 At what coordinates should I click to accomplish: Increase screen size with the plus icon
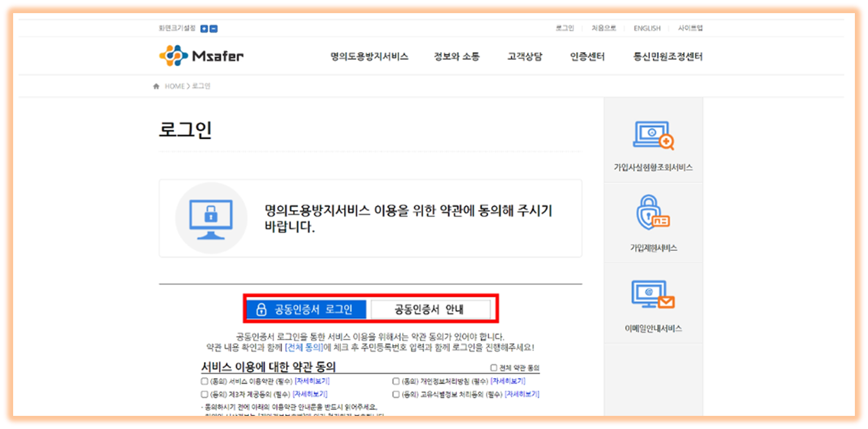click(x=204, y=29)
